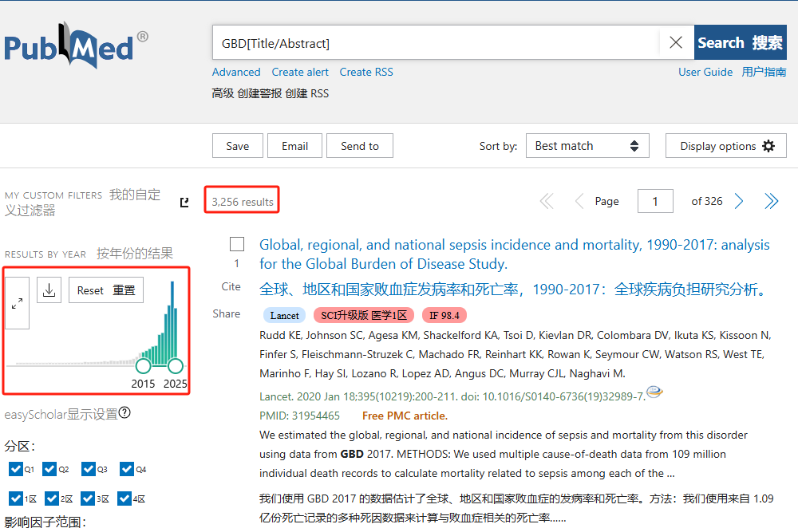Open the Send to menu
The image size is (798, 532).
coord(360,146)
